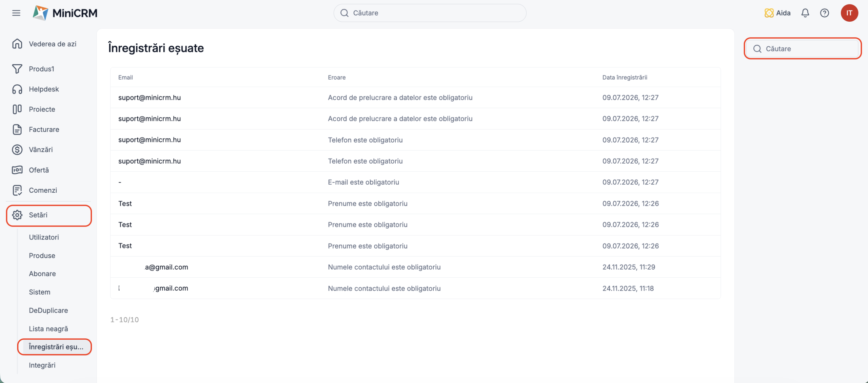Click the Eroare column header
This screenshot has width=868, height=383.
337,77
